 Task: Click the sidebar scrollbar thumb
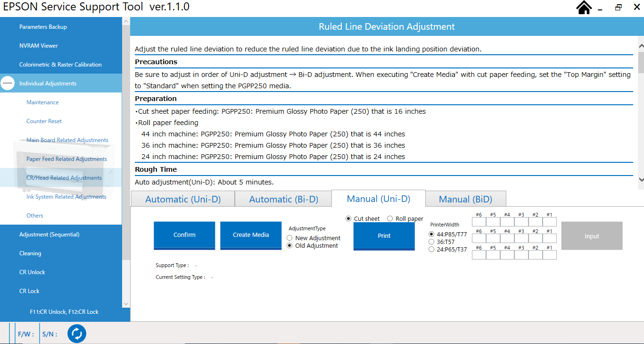125,142
